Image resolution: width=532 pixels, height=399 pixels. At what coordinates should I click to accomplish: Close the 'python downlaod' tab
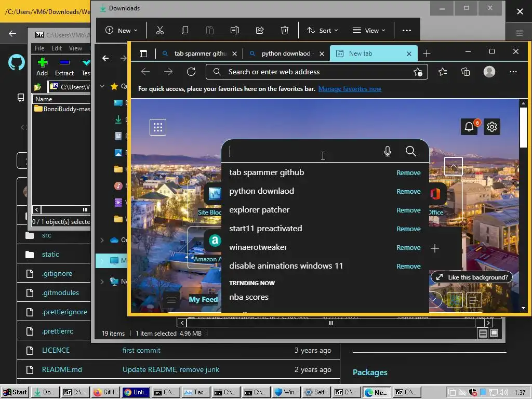click(322, 54)
